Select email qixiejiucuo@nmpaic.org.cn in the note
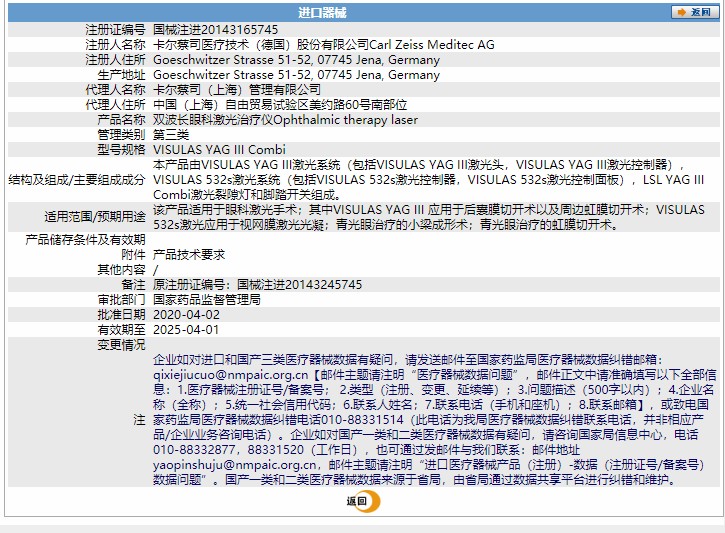 [230, 375]
